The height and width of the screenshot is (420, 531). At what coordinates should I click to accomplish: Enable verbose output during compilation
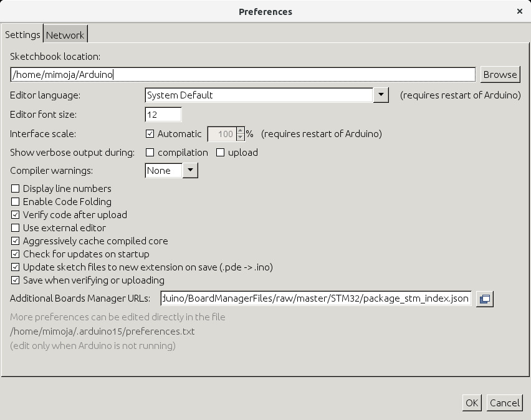(x=150, y=153)
